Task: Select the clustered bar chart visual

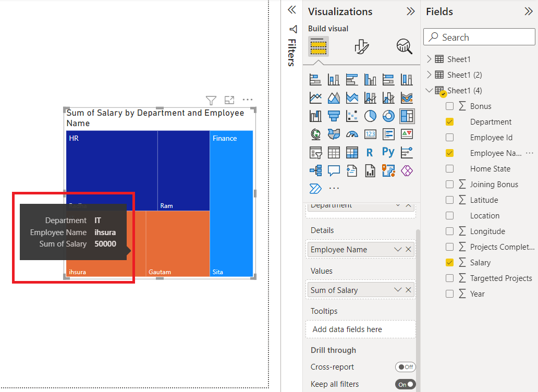Action: point(352,80)
